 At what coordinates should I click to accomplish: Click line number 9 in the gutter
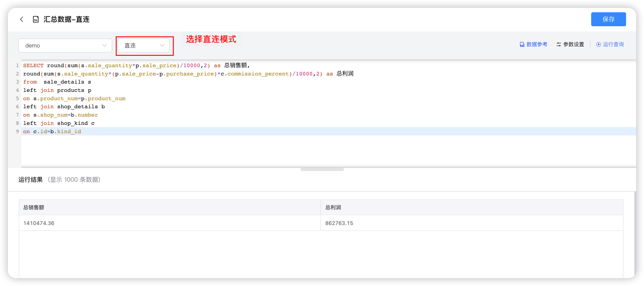17,131
